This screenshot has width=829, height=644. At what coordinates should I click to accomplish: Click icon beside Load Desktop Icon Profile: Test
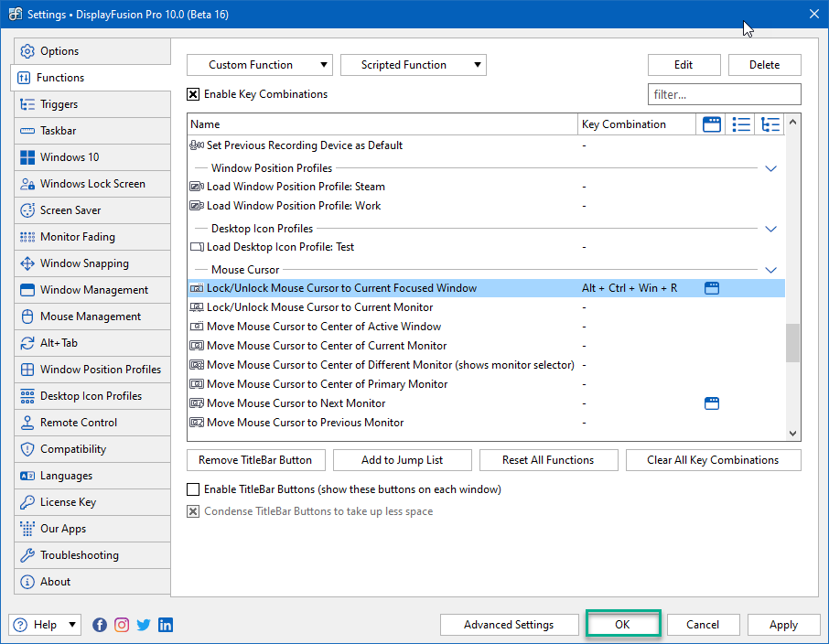[x=197, y=247]
